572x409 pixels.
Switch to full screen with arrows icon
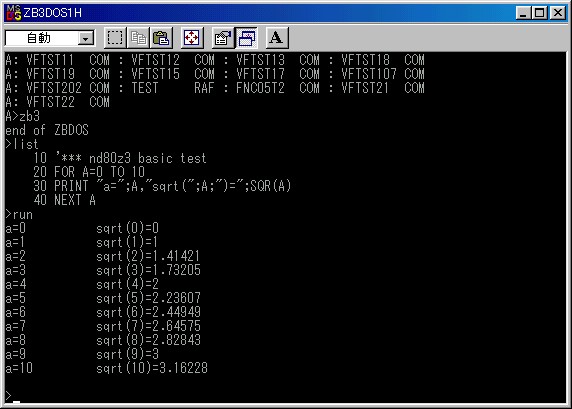[192, 38]
